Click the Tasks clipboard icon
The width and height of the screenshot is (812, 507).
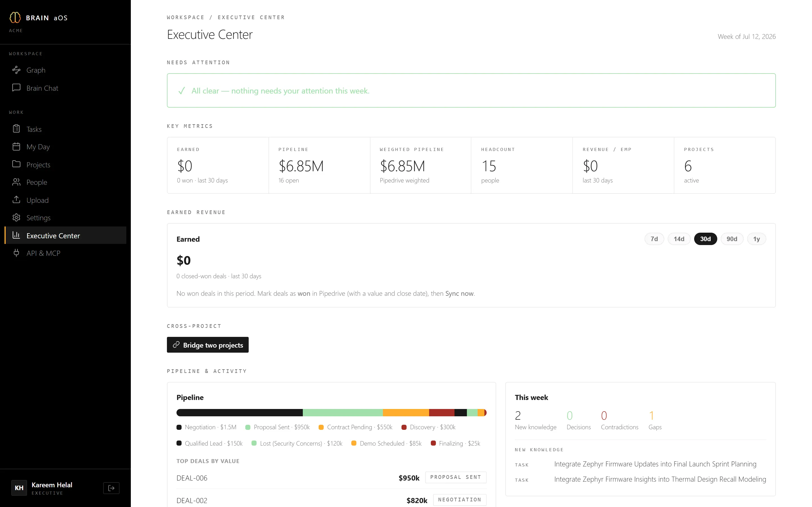point(16,129)
